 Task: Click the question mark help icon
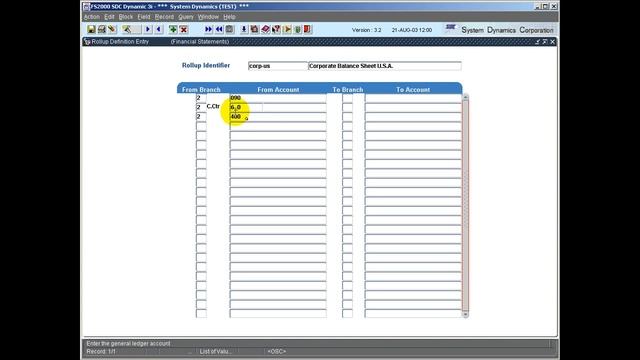276,29
